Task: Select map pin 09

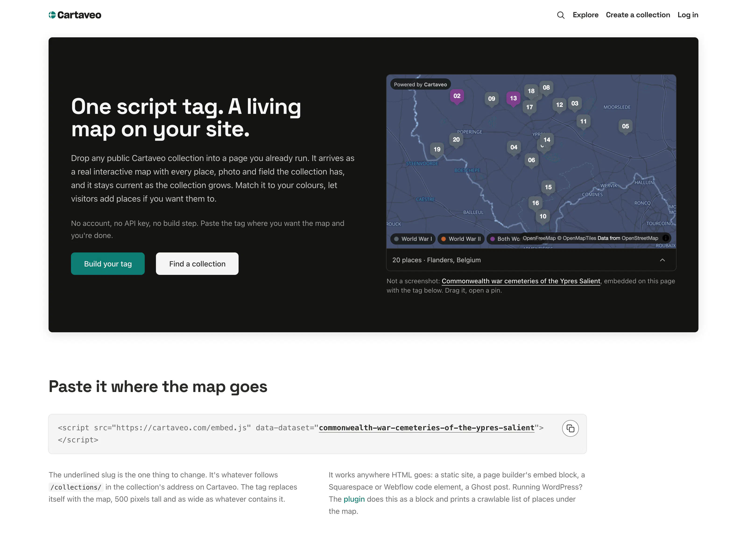Action: coord(492,99)
